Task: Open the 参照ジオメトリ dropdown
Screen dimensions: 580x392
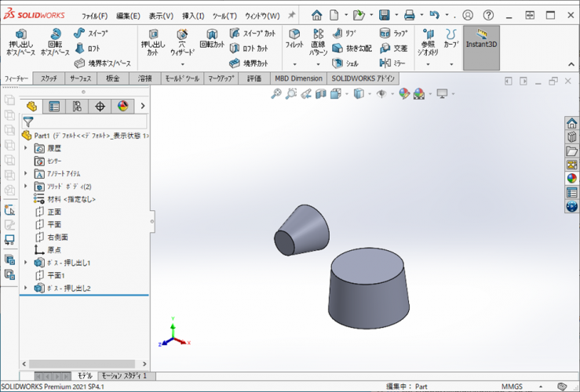Action: (x=428, y=65)
